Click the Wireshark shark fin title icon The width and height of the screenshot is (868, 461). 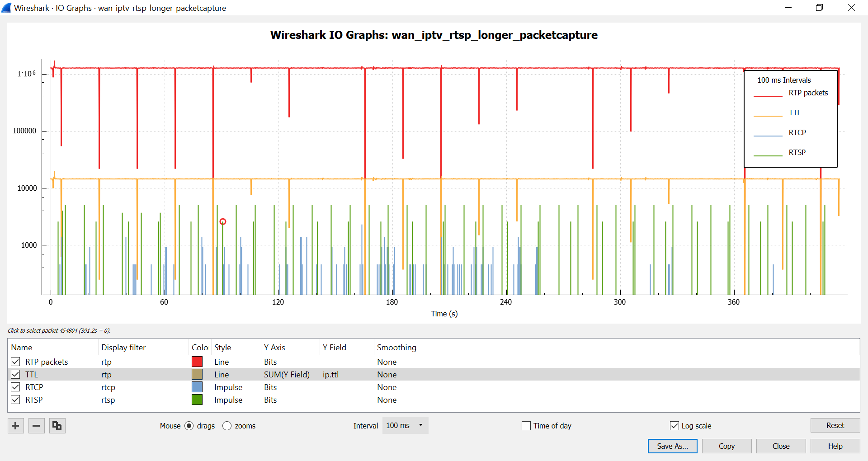(6, 8)
